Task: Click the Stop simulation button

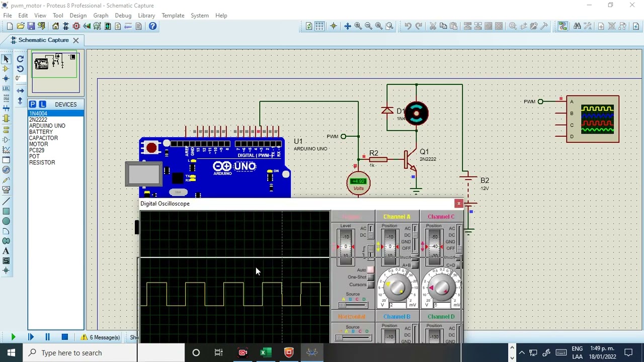Action: [x=64, y=337]
